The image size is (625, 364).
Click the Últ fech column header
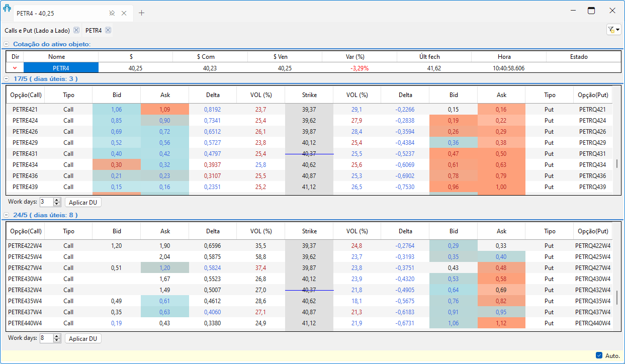coord(433,57)
